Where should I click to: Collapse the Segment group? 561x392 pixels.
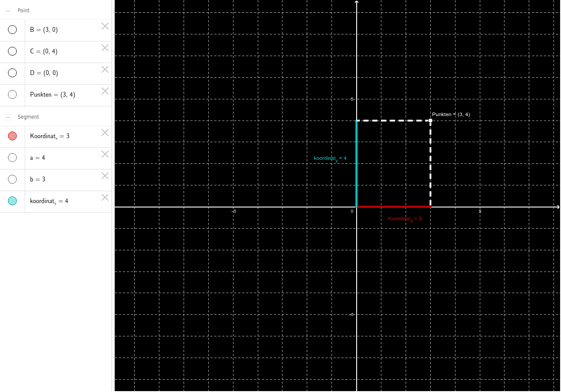tap(8, 117)
